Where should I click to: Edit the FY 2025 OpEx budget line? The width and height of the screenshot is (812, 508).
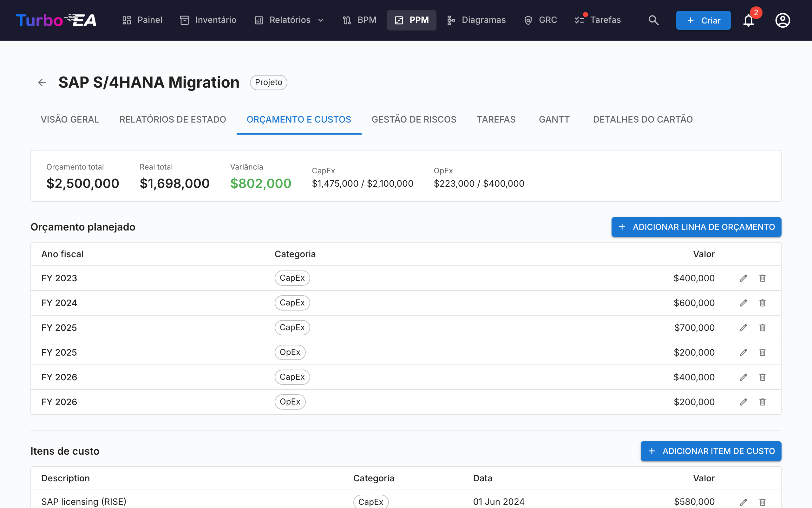[x=743, y=352]
